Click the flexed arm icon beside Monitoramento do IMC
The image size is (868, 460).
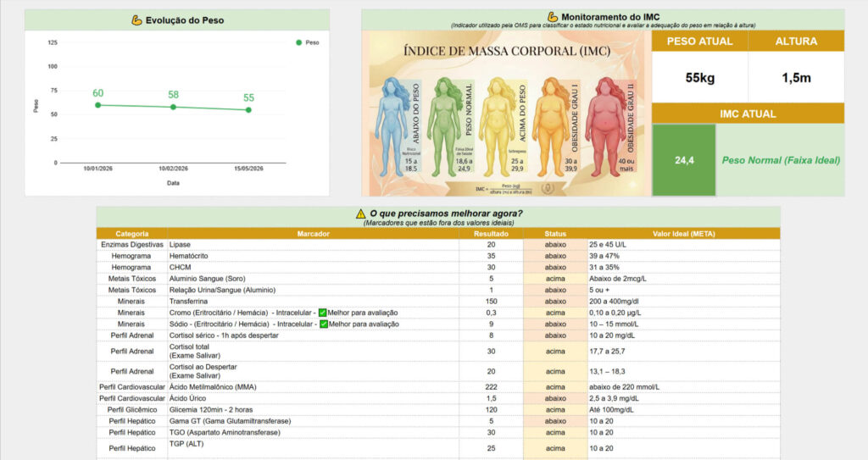pyautogui.click(x=553, y=17)
